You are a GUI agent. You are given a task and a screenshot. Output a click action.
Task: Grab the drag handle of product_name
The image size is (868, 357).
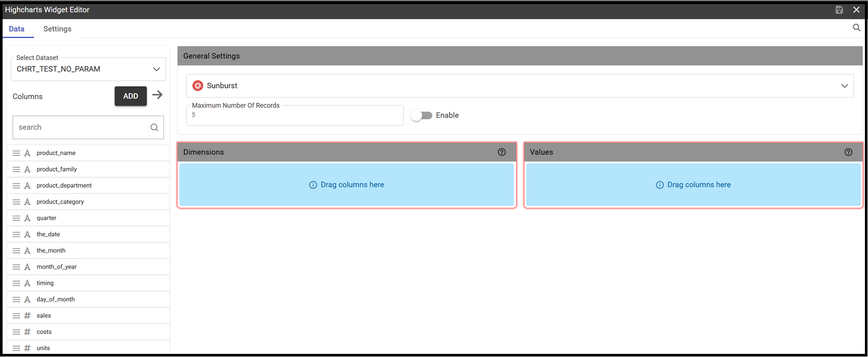coord(17,153)
